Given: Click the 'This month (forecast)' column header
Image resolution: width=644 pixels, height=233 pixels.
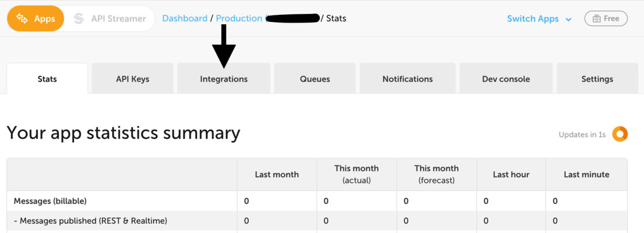Looking at the screenshot, I should click(x=436, y=174).
